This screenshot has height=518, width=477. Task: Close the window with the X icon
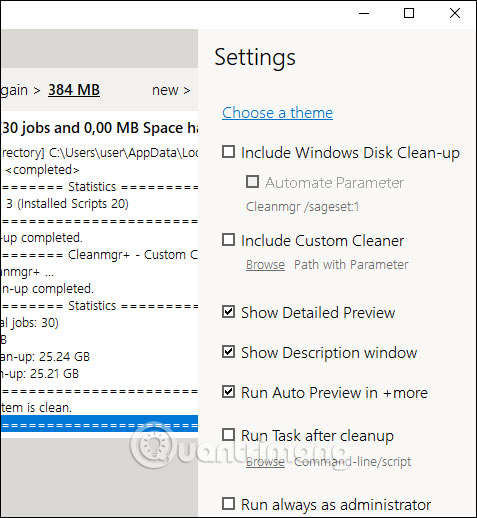point(455,13)
